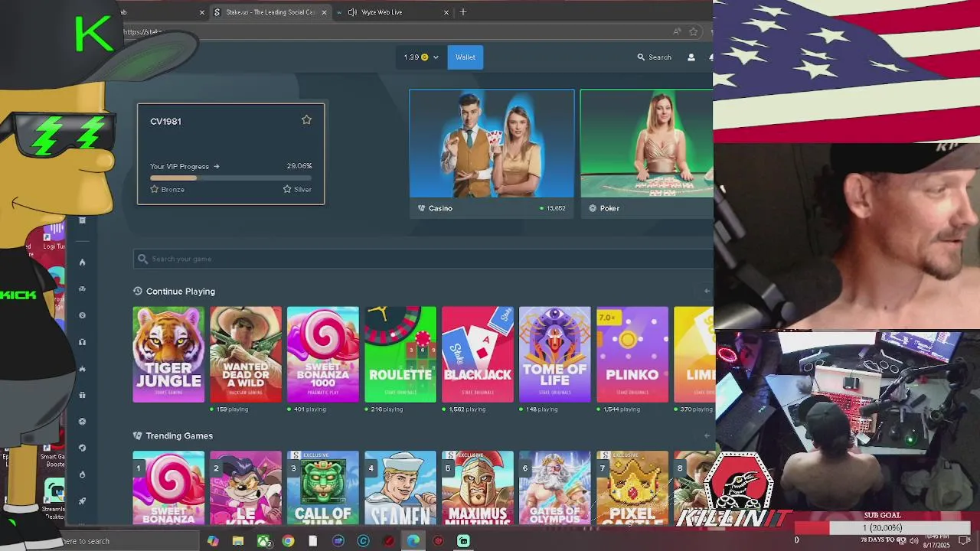
Task: Open Gates of Olympus trending game
Action: pyautogui.click(x=555, y=488)
